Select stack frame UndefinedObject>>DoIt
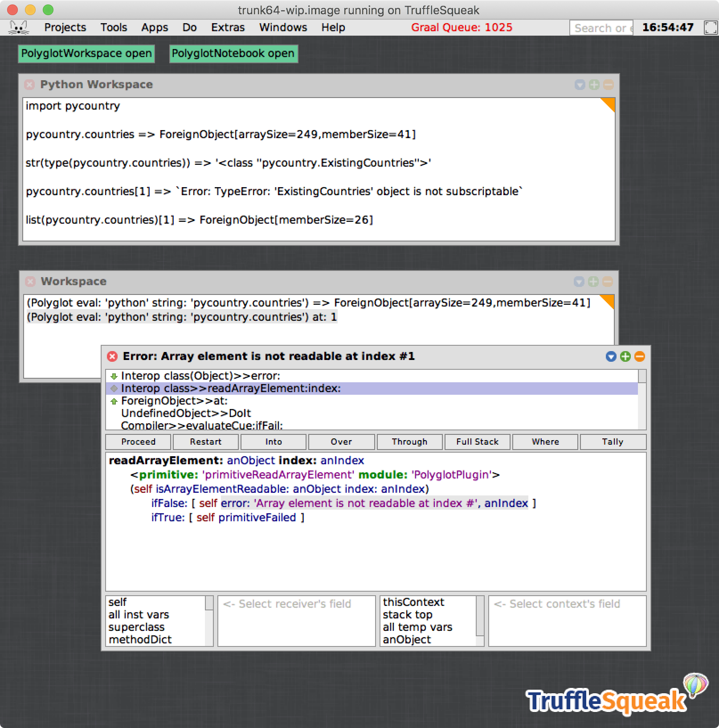 [x=372, y=413]
